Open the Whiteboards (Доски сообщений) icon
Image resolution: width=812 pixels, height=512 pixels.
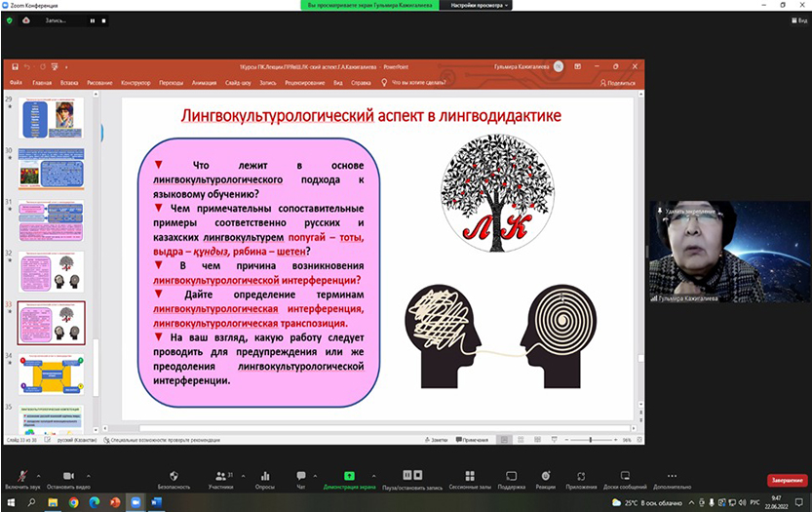pyautogui.click(x=625, y=474)
